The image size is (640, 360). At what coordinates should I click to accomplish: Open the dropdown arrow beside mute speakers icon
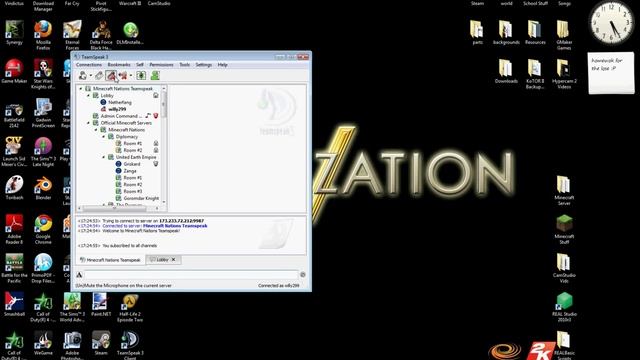131,76
